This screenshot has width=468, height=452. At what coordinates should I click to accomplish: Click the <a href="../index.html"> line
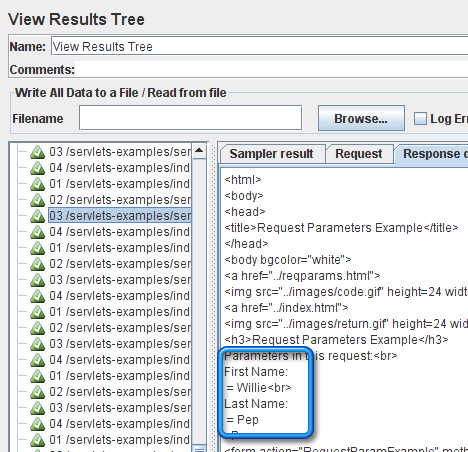pyautogui.click(x=286, y=308)
